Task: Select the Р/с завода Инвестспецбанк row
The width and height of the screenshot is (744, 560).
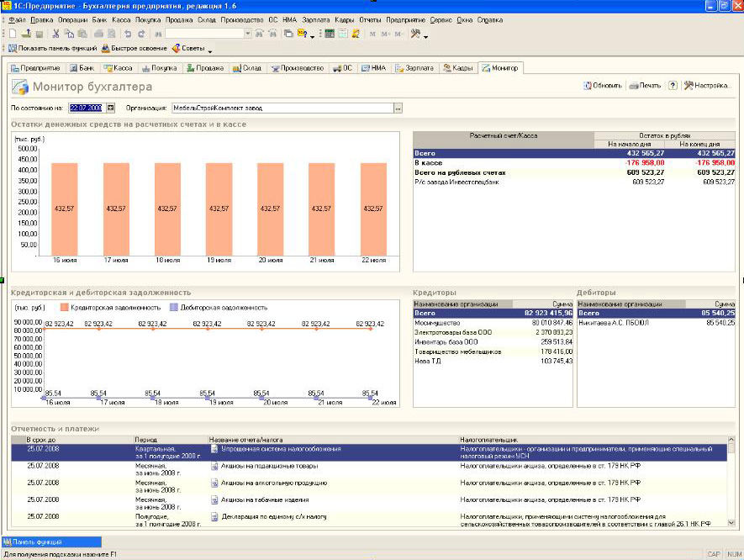Action: pos(574,182)
